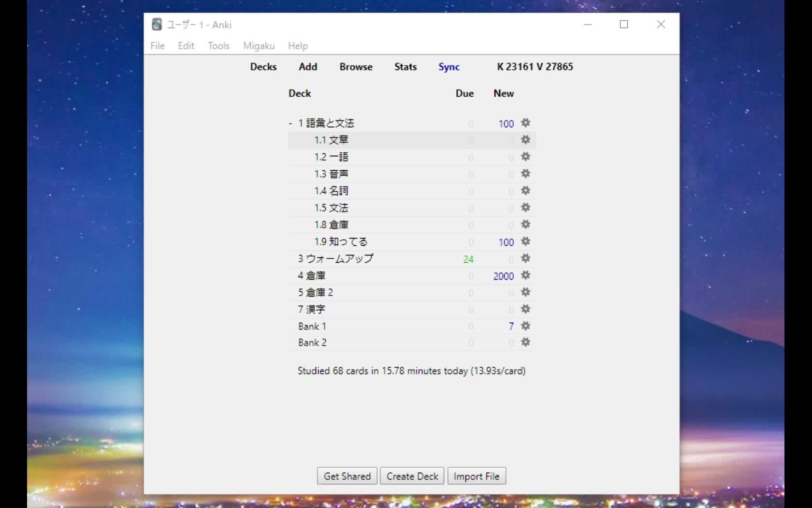The width and height of the screenshot is (812, 508).
Task: Open options gear for 1.2 一語 deck
Action: (x=525, y=157)
